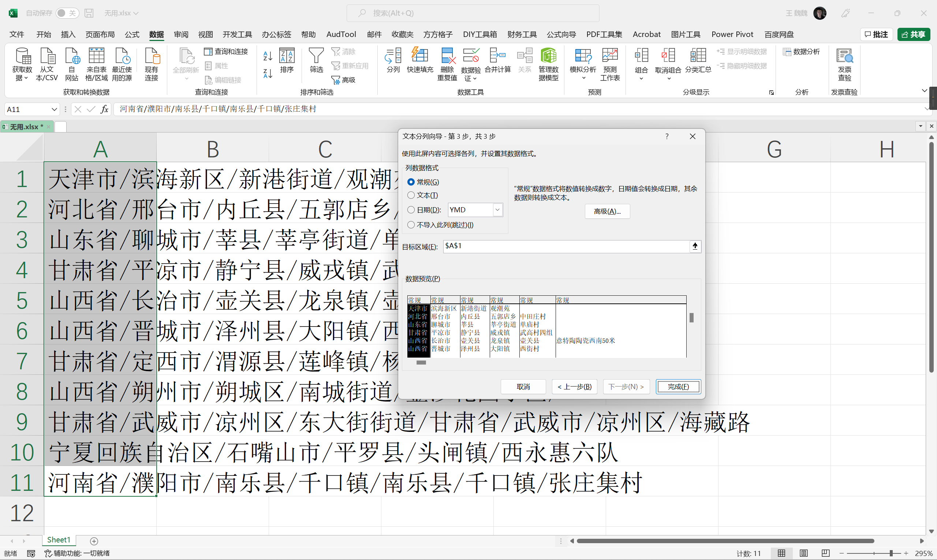Click the 完成(F) finish button
This screenshot has width=937, height=560.
(x=678, y=387)
